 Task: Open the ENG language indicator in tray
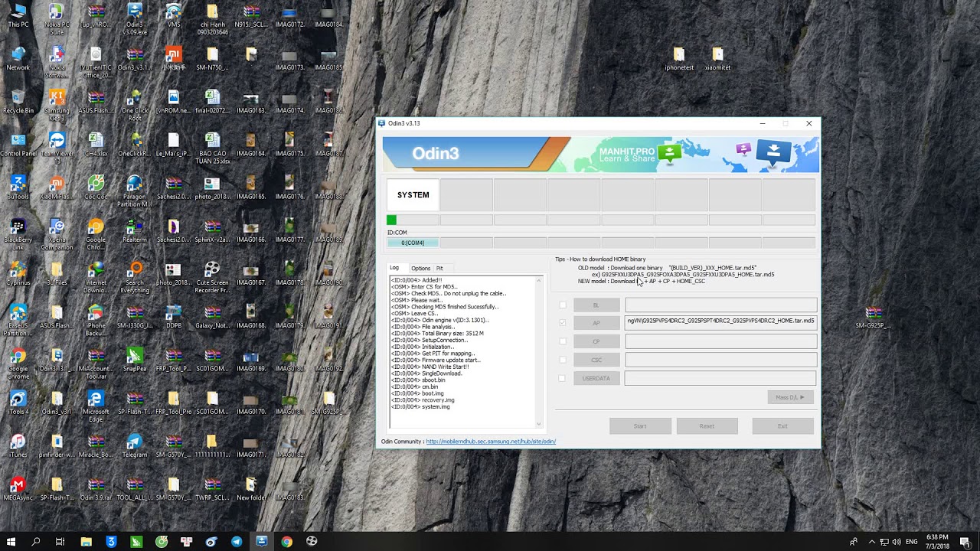912,542
